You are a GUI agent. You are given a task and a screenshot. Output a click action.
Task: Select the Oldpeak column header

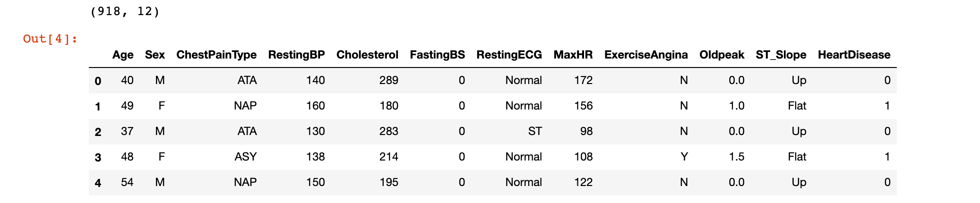click(722, 55)
